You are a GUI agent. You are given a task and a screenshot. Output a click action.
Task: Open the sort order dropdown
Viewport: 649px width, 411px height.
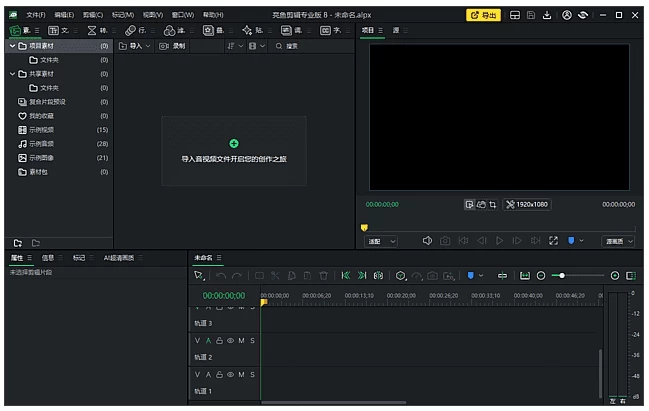coord(235,46)
